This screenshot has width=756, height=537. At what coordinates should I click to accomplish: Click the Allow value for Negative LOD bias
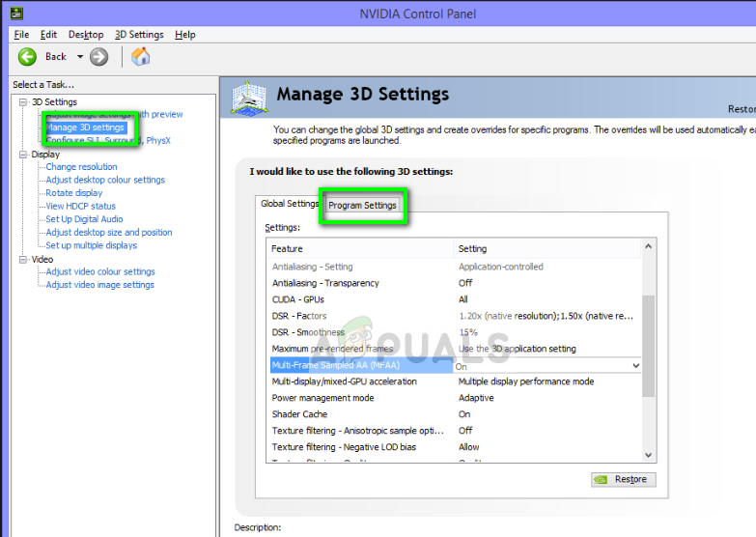(468, 447)
